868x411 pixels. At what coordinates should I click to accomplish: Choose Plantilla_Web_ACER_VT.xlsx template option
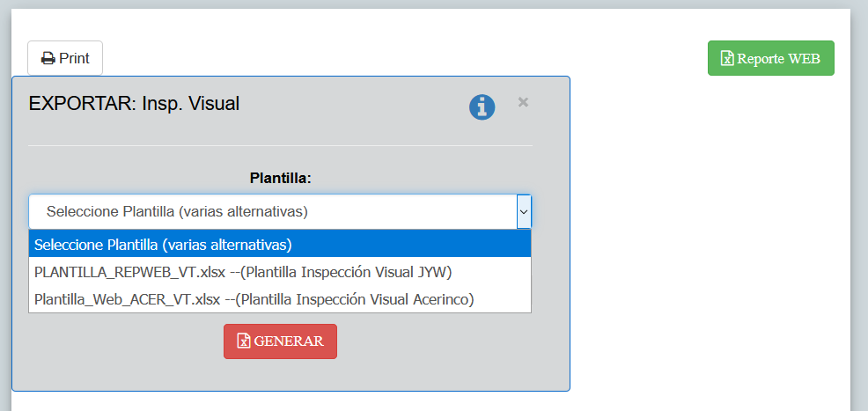[x=125, y=299]
